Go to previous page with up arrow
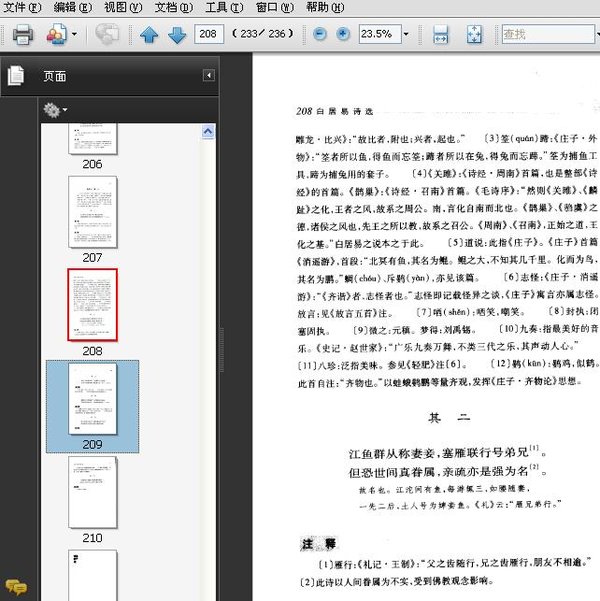 coord(149,35)
